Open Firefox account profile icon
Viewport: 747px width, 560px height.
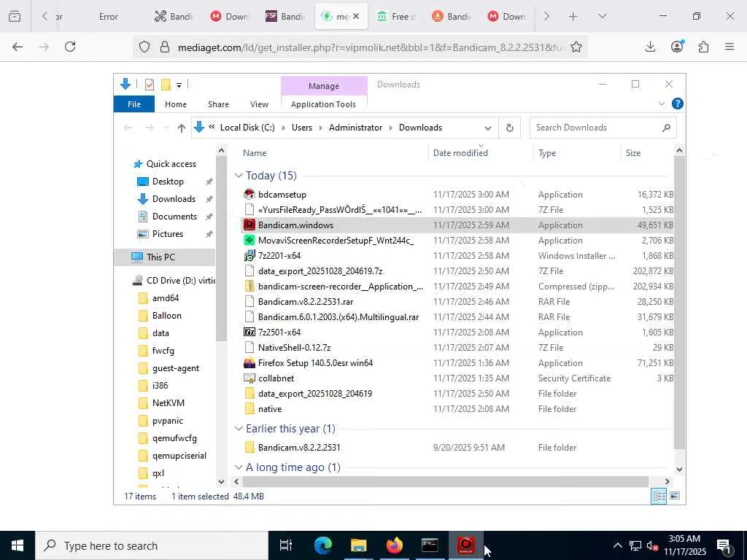tap(677, 47)
